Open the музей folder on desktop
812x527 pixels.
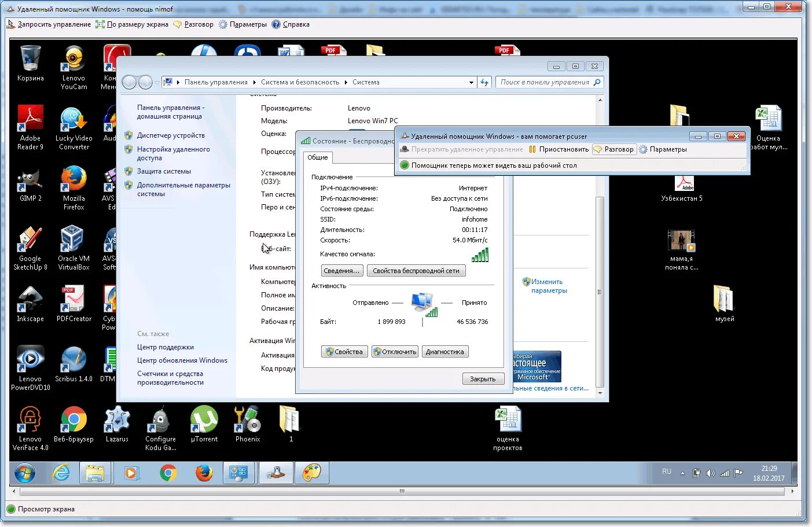click(724, 304)
